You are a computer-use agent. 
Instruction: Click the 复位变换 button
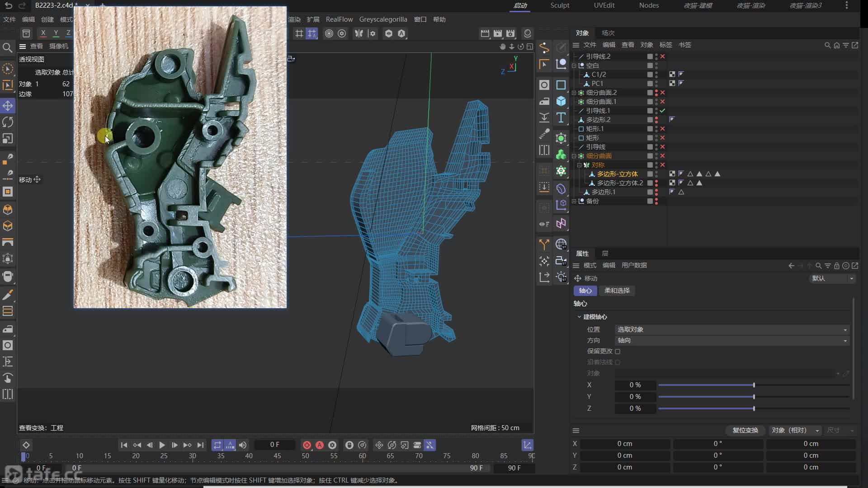click(x=745, y=430)
